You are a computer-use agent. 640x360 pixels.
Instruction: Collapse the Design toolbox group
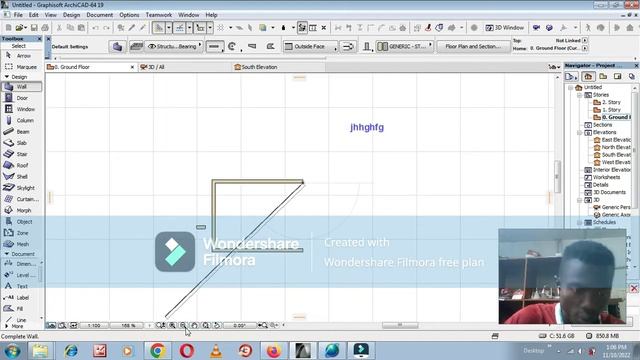point(7,77)
